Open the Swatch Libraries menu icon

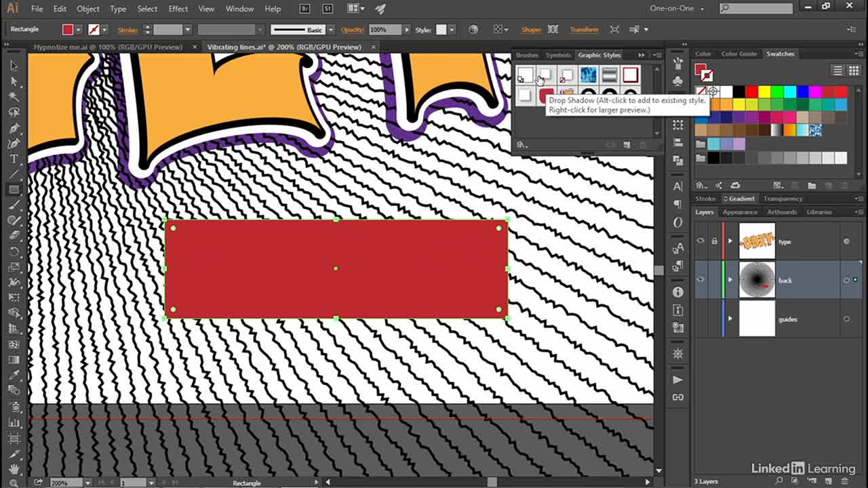[x=702, y=186]
